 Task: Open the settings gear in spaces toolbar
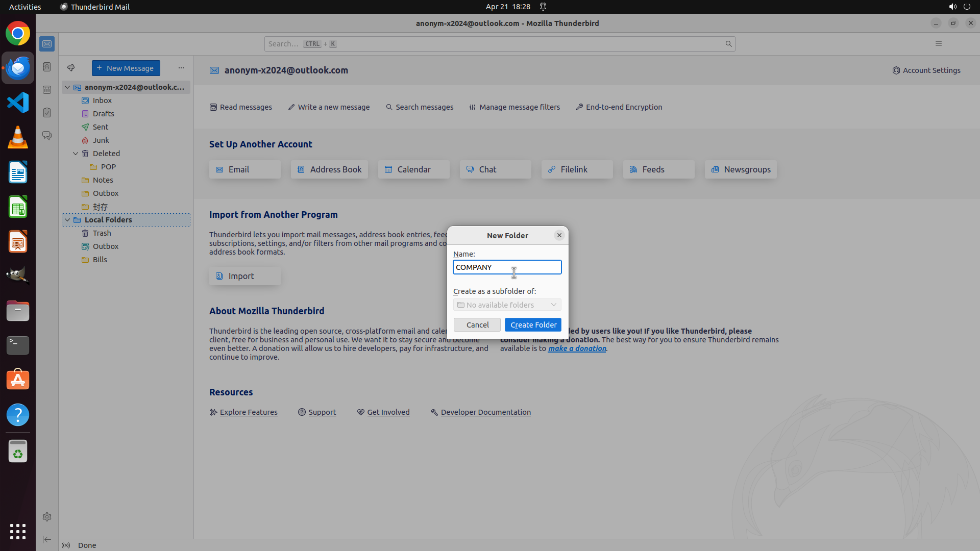[47, 517]
